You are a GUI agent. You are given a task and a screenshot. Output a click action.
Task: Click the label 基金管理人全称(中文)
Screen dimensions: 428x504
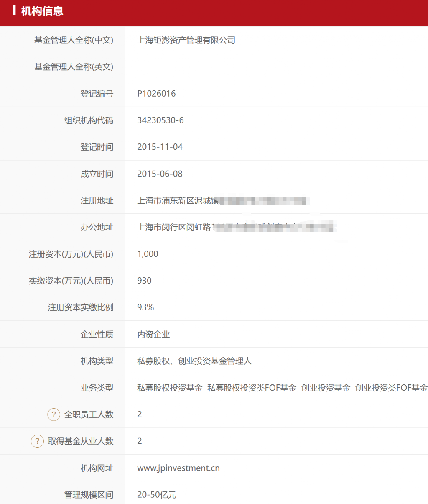point(74,40)
